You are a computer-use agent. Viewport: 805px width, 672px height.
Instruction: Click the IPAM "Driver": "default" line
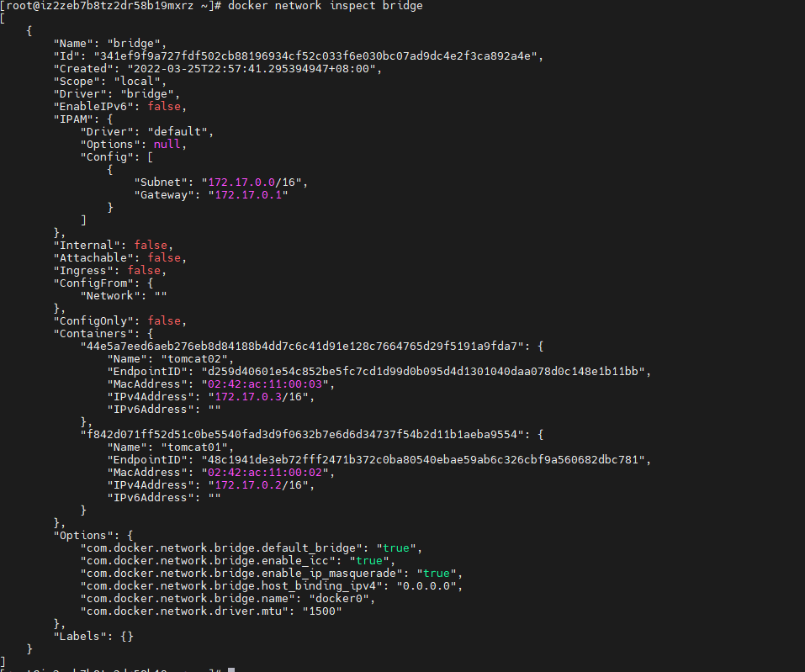pos(147,132)
